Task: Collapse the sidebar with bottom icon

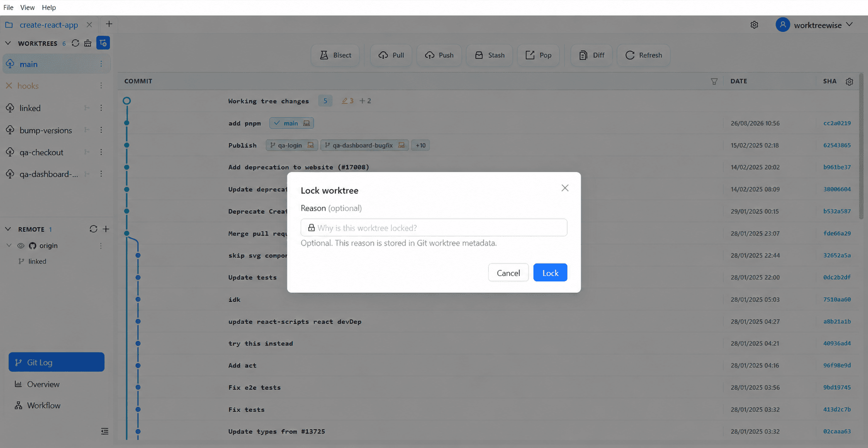Action: pyautogui.click(x=104, y=431)
